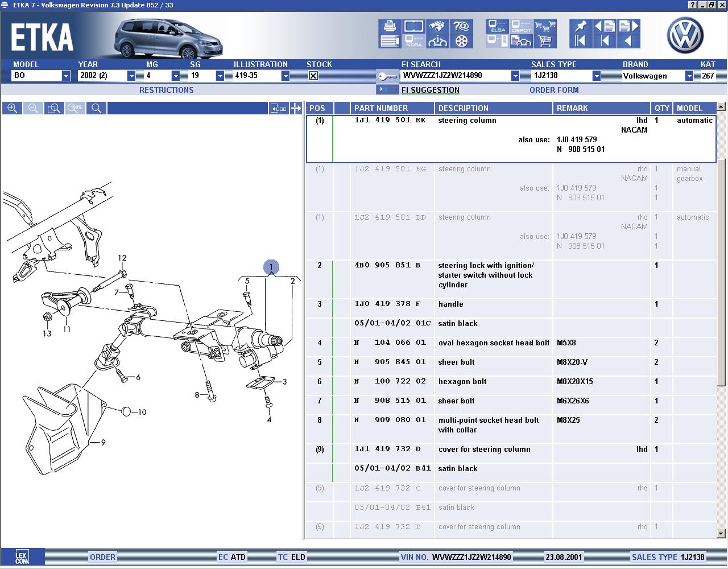
Task: Click the computer-to-server icon below ELSA
Action: pyautogui.click(x=497, y=41)
